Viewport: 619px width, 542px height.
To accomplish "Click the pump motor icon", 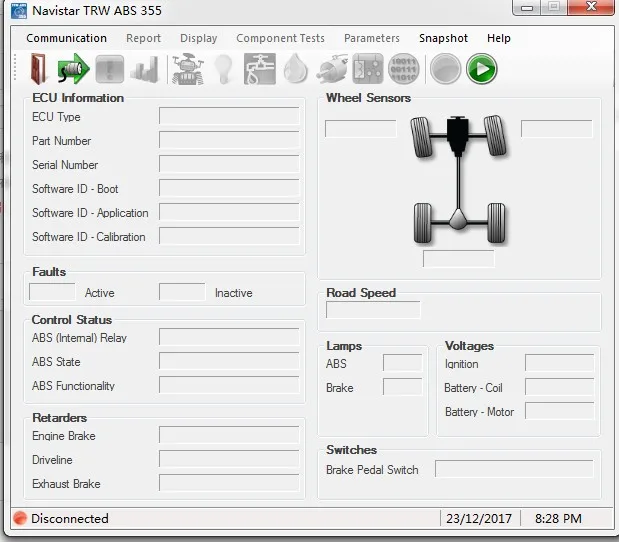I will [x=332, y=69].
